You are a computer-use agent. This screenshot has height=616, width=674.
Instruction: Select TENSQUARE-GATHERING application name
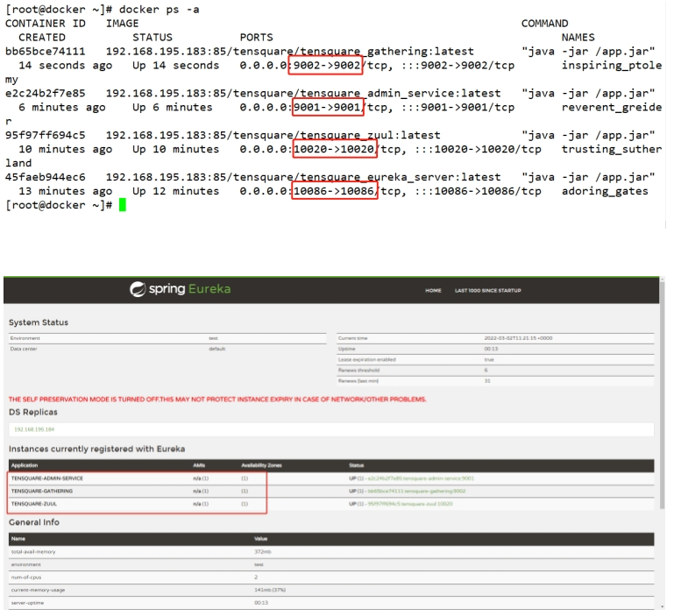42,491
